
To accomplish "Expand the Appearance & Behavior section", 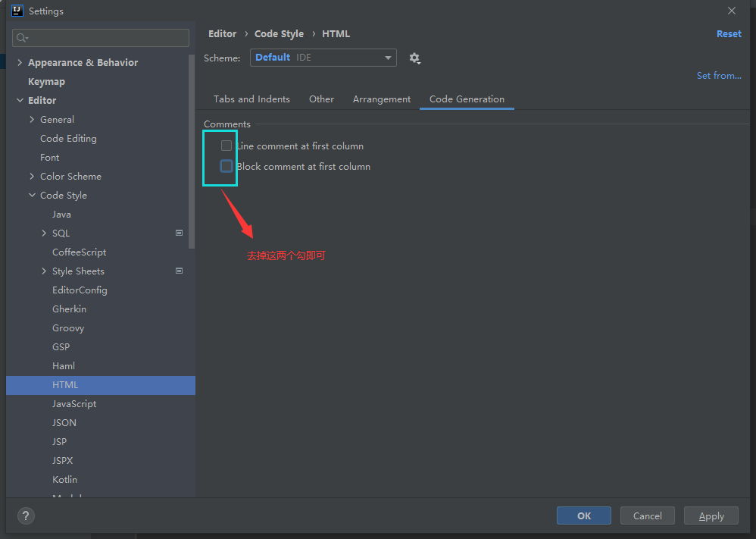I will click(20, 62).
